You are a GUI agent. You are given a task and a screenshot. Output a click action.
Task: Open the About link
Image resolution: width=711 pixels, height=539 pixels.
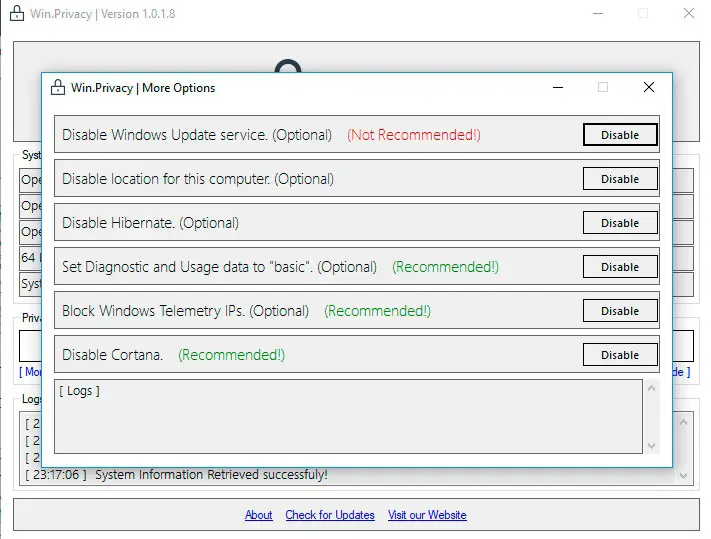(258, 515)
